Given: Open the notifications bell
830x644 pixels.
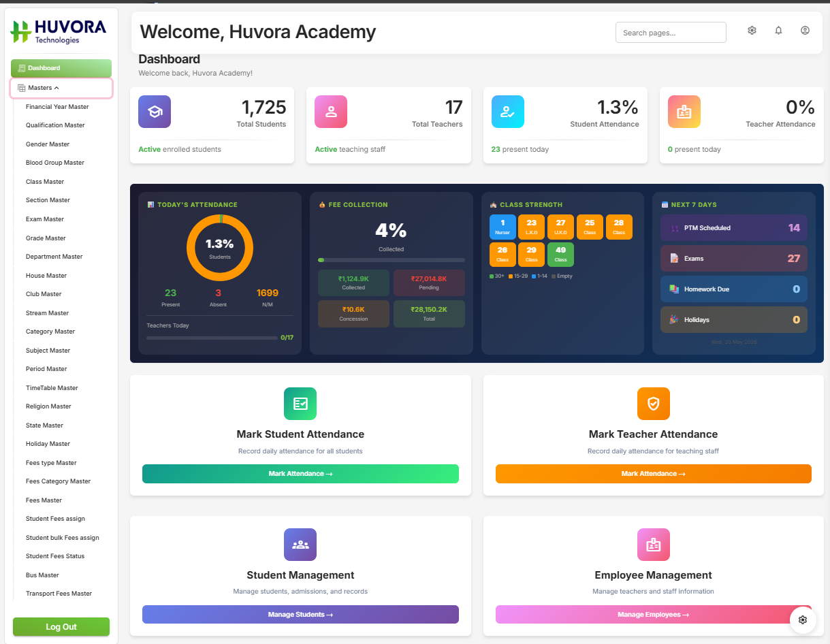Looking at the screenshot, I should point(778,31).
